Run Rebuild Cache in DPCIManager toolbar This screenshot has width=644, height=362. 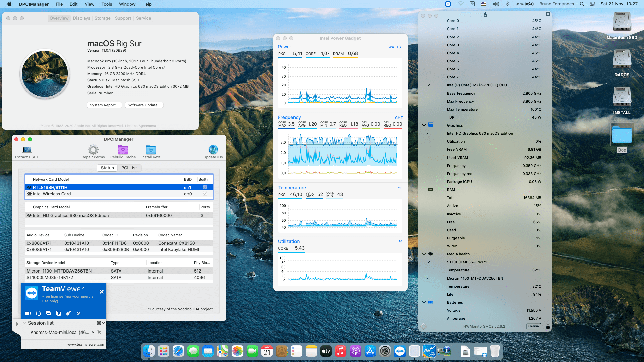pyautogui.click(x=123, y=150)
